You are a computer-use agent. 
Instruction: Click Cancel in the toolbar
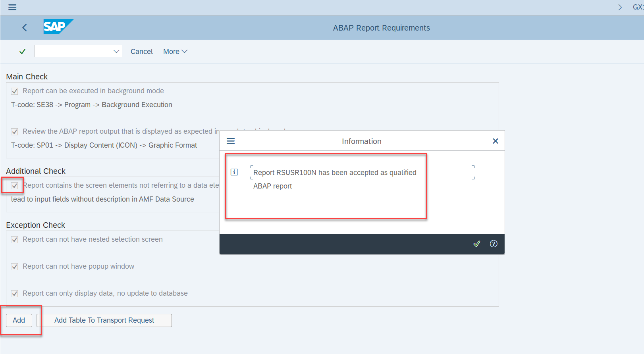click(x=142, y=52)
